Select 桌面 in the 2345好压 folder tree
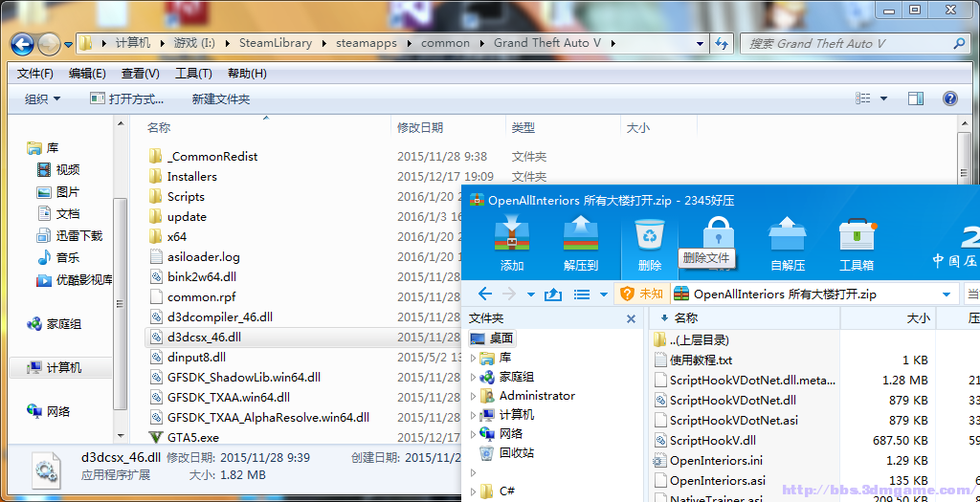Screen dimensions: 980x502 coord(493,338)
